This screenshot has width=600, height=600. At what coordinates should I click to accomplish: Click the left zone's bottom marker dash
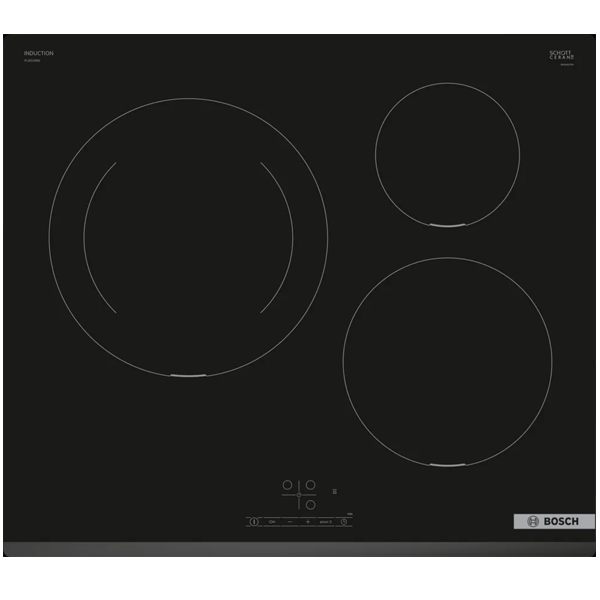click(x=188, y=376)
